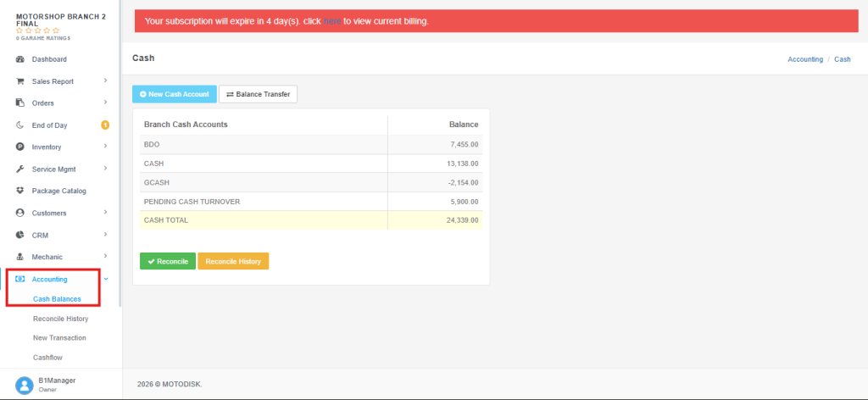Click the 'here' billing link
Image resolution: width=868 pixels, height=400 pixels.
[x=332, y=21]
